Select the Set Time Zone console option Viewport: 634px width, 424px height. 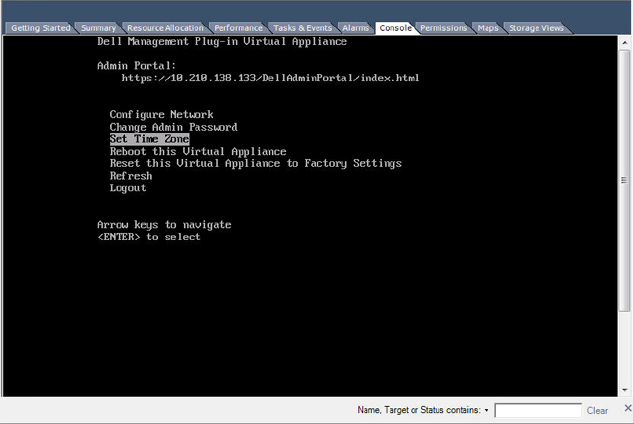(x=149, y=139)
